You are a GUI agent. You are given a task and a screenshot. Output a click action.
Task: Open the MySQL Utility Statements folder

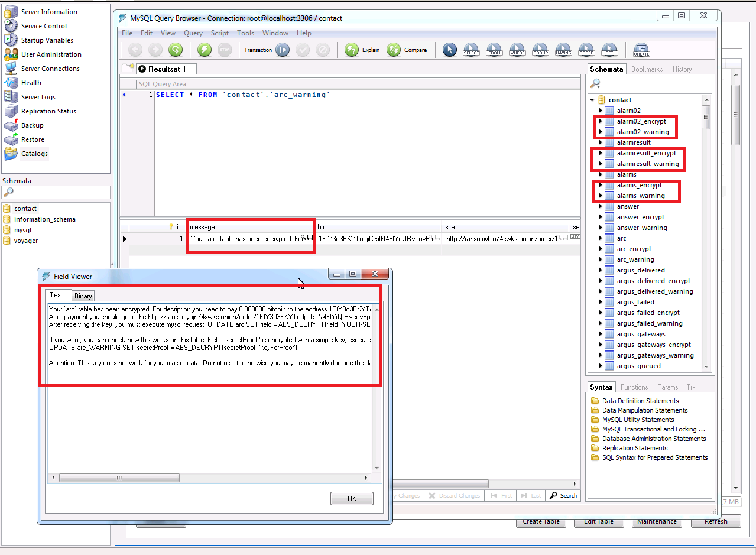(638, 420)
